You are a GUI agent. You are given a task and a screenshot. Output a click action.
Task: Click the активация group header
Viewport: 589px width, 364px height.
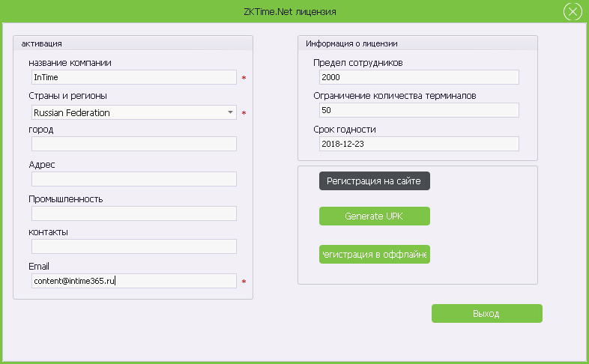coord(42,43)
